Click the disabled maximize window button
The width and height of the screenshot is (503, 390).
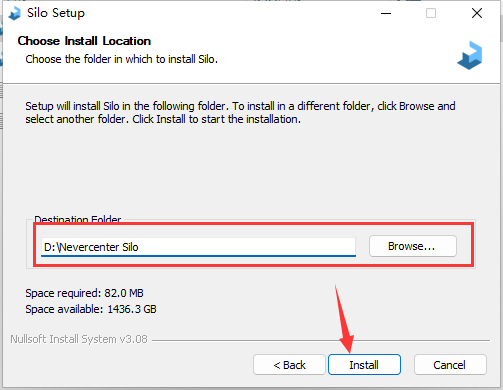[431, 13]
